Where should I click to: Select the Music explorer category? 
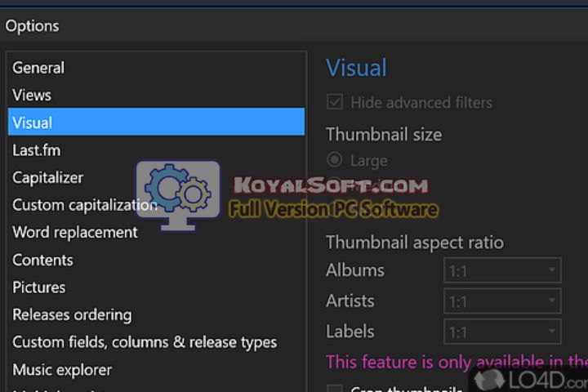(156, 370)
